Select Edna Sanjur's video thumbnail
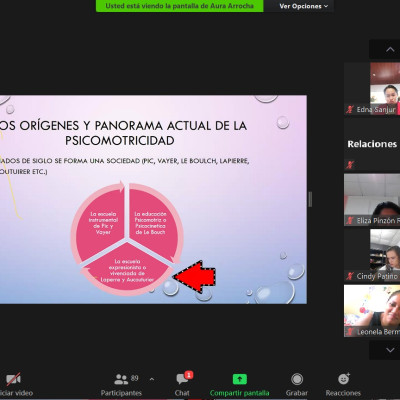Screen dimensions: 400x400 coord(372,89)
